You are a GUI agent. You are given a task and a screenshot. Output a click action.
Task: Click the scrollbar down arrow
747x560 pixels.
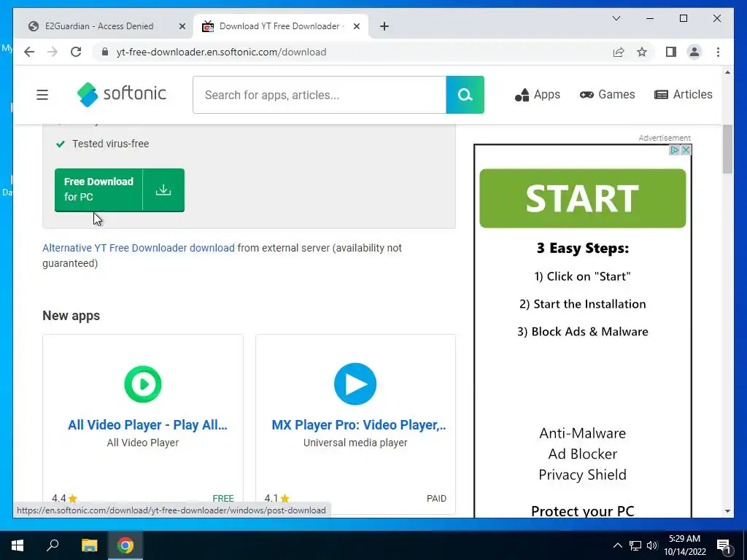pos(727,511)
